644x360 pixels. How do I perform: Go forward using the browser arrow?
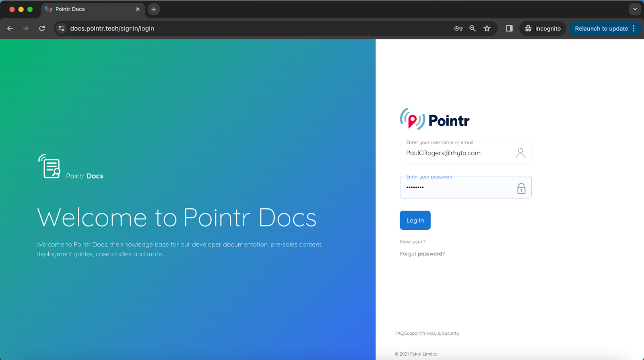point(26,29)
